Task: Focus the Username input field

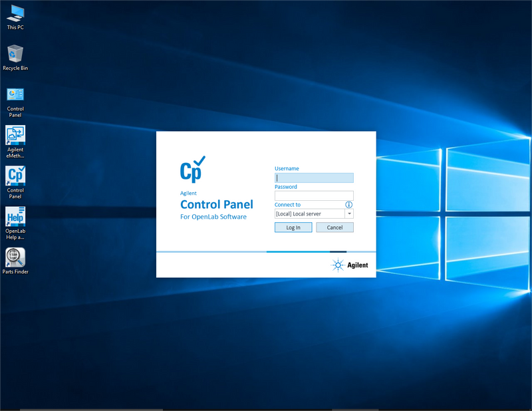Action: coord(314,178)
